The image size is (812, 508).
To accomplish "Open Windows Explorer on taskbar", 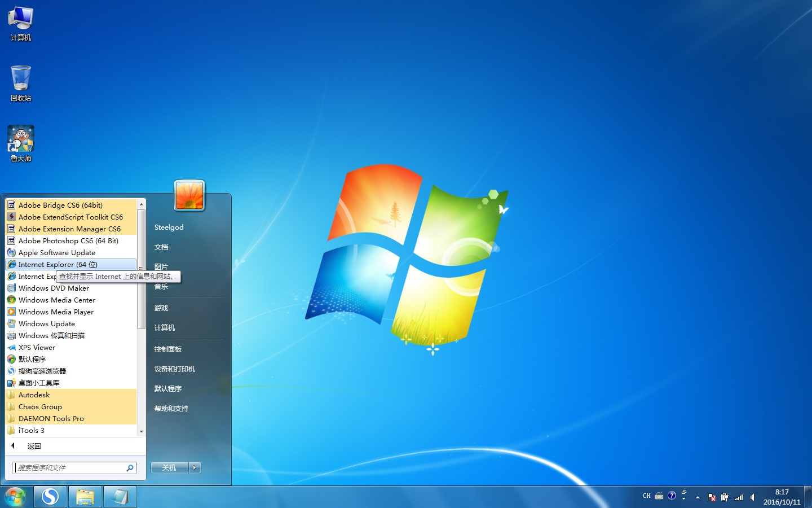I will coord(85,497).
